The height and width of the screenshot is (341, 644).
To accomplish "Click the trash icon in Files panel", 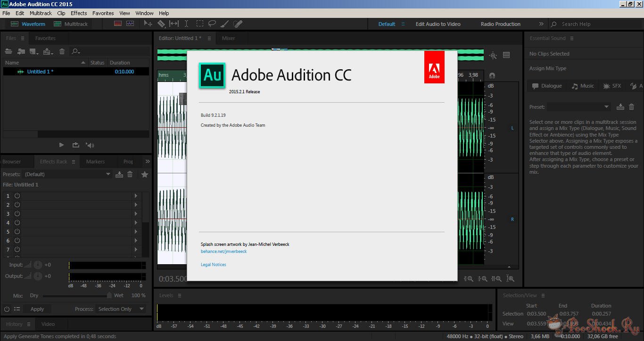I will pyautogui.click(x=62, y=51).
